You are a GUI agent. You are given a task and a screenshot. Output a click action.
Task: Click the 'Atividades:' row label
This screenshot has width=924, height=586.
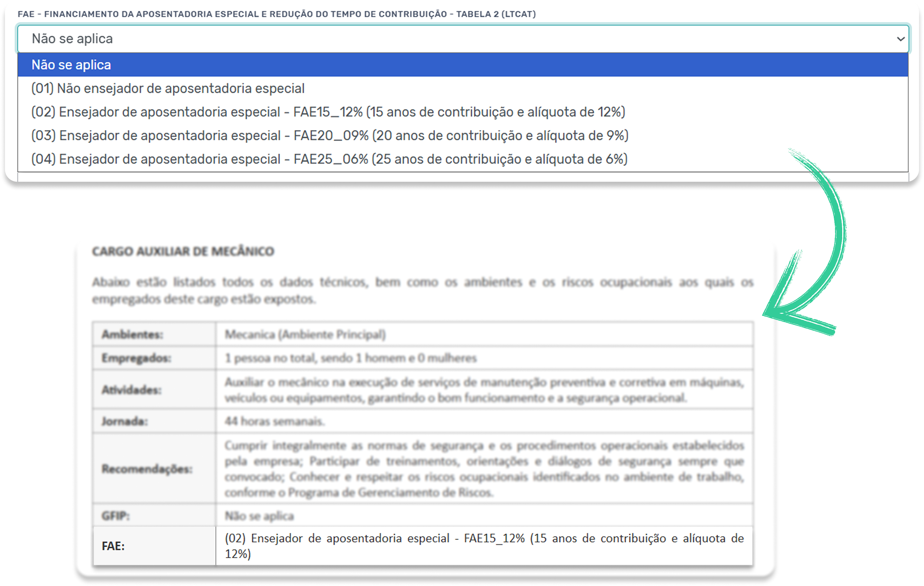(132, 390)
